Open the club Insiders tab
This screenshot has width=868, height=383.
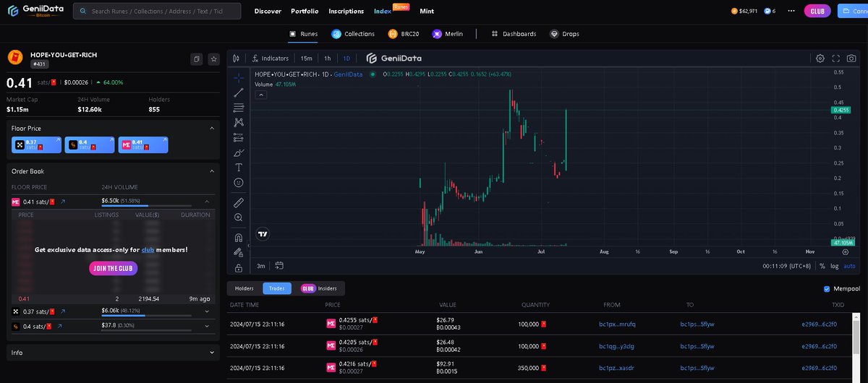pyautogui.click(x=319, y=288)
